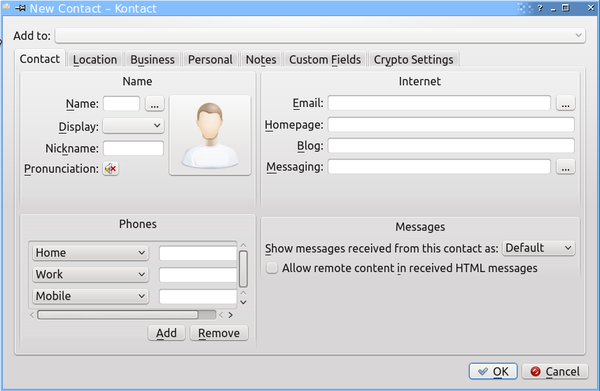Maximize the New Contact window

click(566, 8)
